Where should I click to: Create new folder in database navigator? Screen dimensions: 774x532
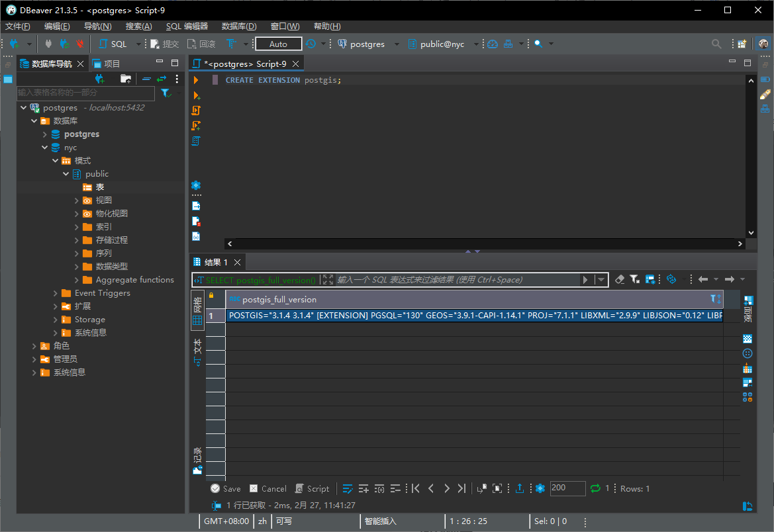click(x=126, y=79)
